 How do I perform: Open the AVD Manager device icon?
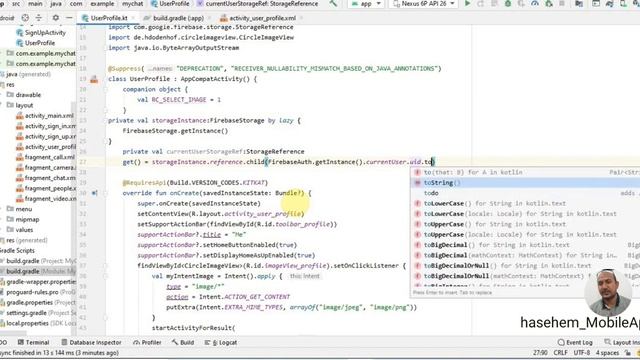pyautogui.click(x=623, y=4)
